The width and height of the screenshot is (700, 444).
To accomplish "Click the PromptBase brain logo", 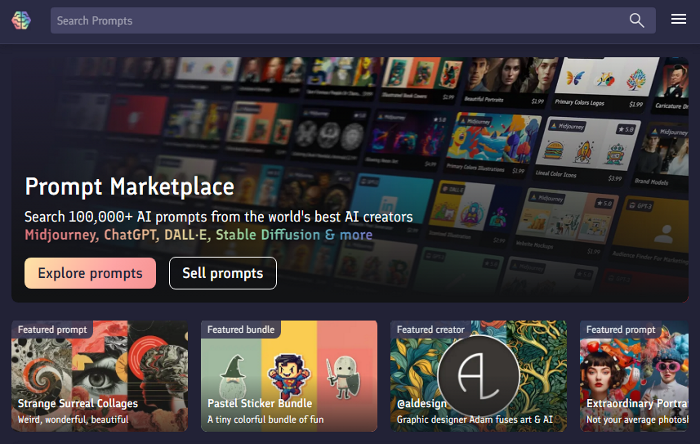I will tap(21, 21).
